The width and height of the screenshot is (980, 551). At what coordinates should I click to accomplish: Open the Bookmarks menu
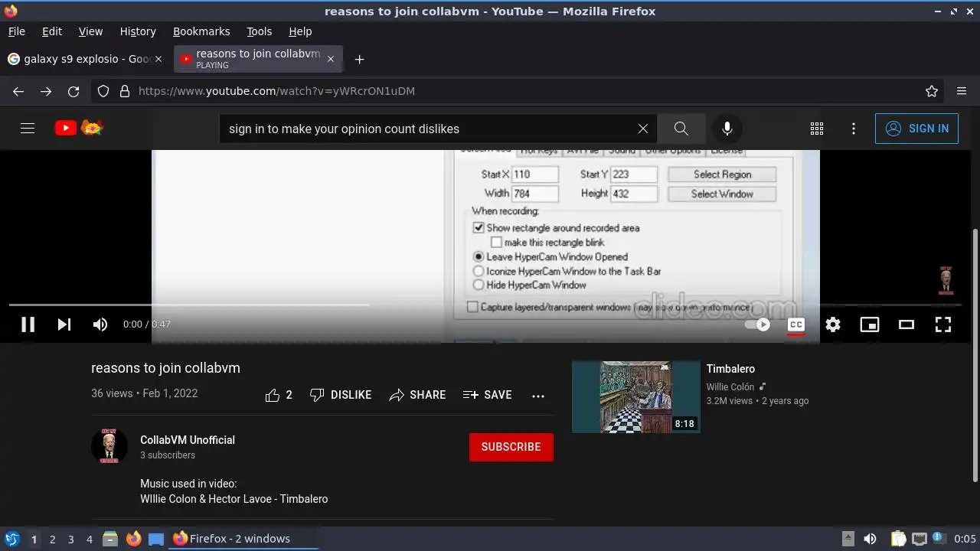pos(201,31)
